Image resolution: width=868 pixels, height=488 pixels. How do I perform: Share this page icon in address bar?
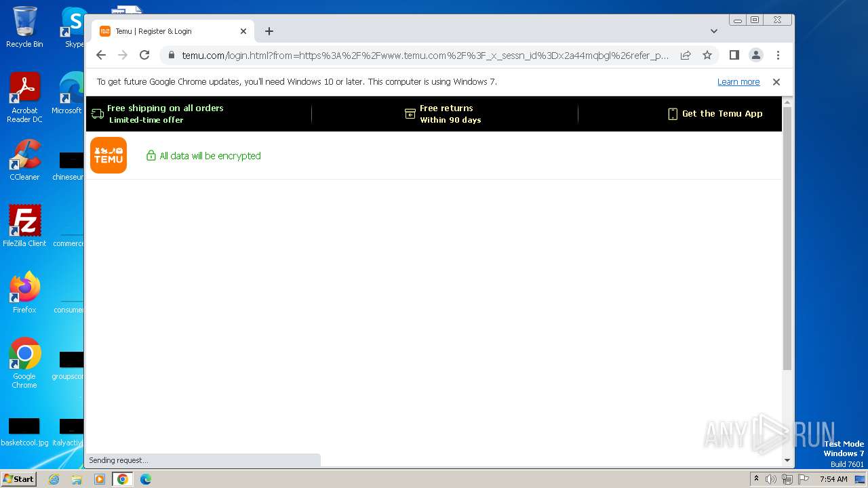point(686,55)
